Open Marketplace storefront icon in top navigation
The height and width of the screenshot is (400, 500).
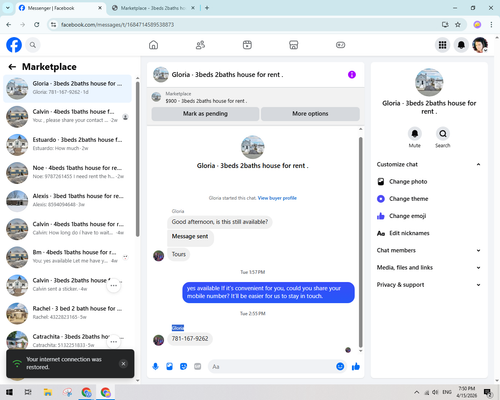294,45
